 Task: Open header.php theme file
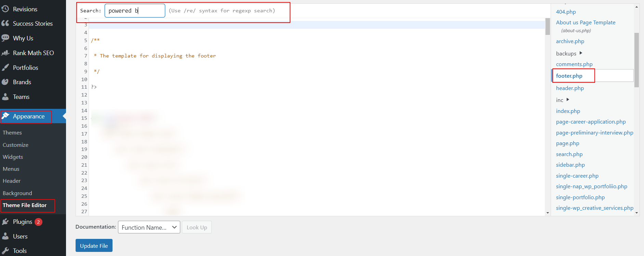[570, 88]
